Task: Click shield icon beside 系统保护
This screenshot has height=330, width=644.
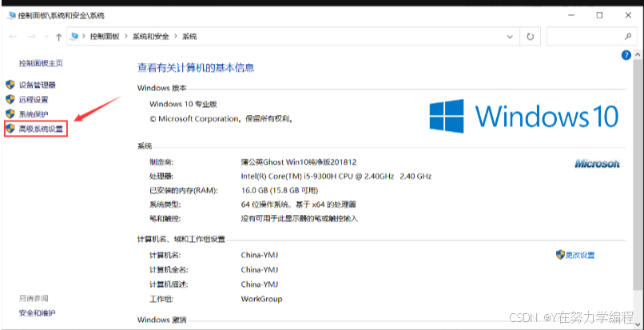Action: [x=10, y=113]
